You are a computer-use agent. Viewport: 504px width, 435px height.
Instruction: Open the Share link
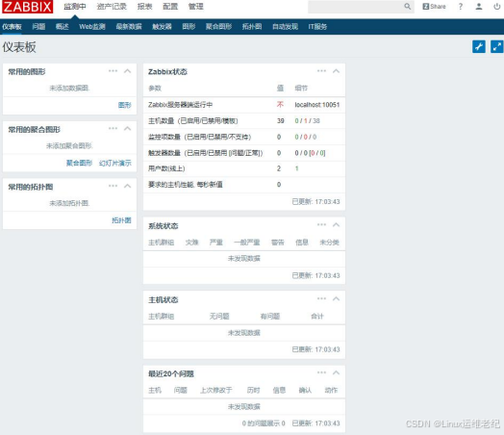(434, 7)
